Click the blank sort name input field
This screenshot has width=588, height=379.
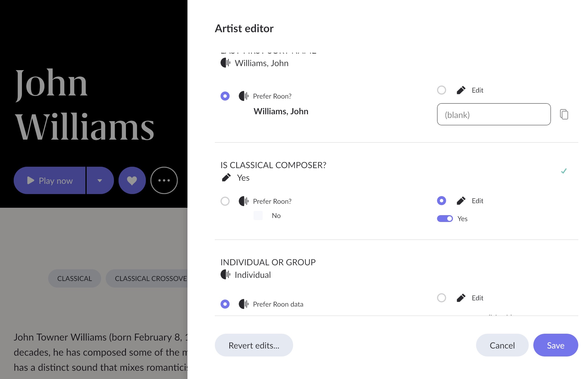tap(494, 114)
